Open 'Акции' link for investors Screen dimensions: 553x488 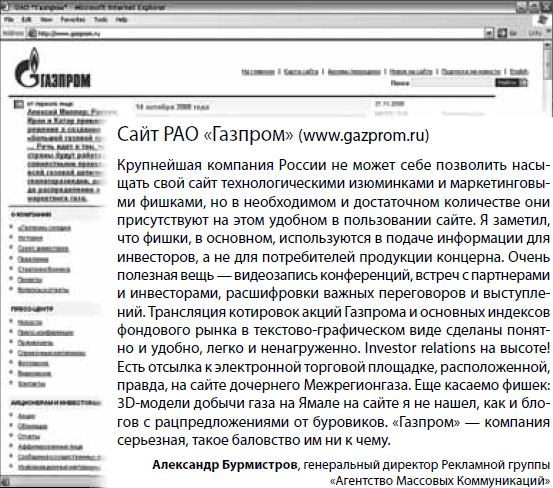coord(26,416)
